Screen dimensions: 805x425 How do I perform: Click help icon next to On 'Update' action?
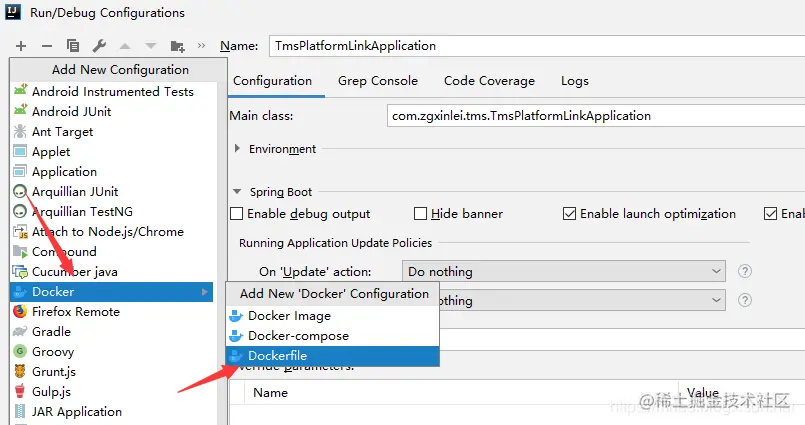tap(744, 271)
